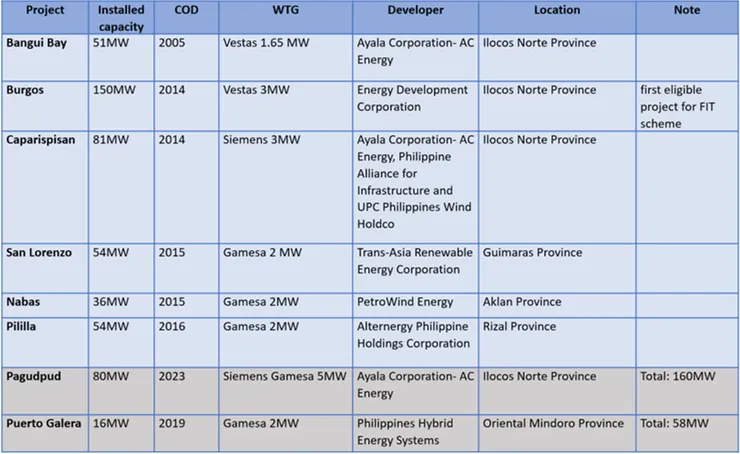Click the 'Alternergy Philippine Holdings Corporation' cell
This screenshot has width=740, height=454.
click(x=415, y=342)
